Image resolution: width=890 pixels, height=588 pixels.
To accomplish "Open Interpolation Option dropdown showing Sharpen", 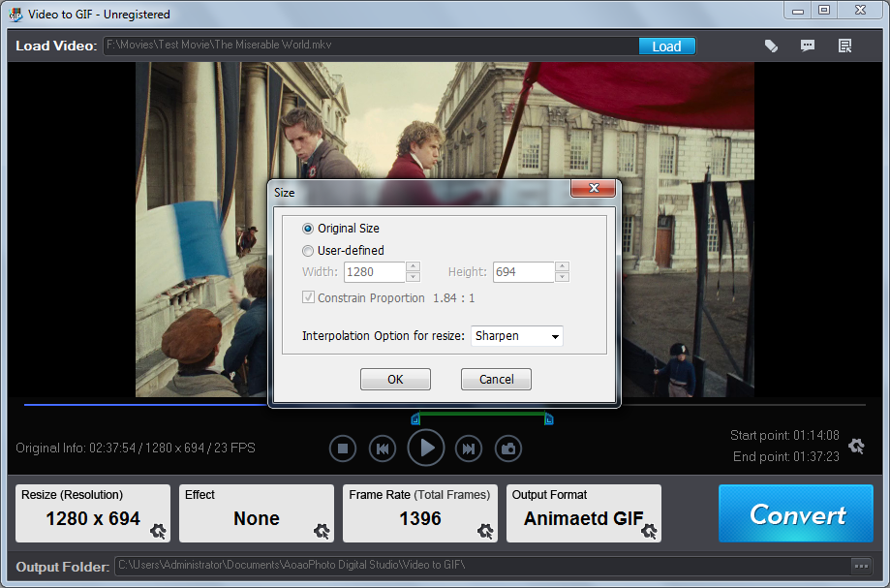I will [516, 336].
